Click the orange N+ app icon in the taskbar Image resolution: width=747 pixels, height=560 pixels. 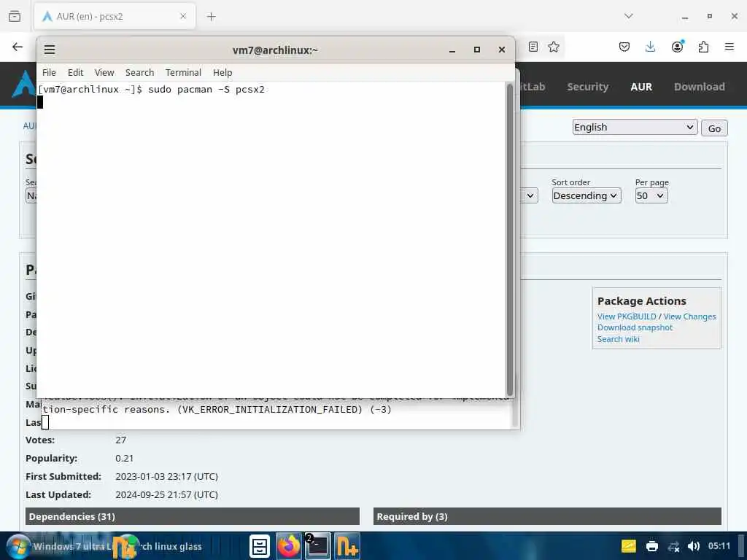pos(347,546)
